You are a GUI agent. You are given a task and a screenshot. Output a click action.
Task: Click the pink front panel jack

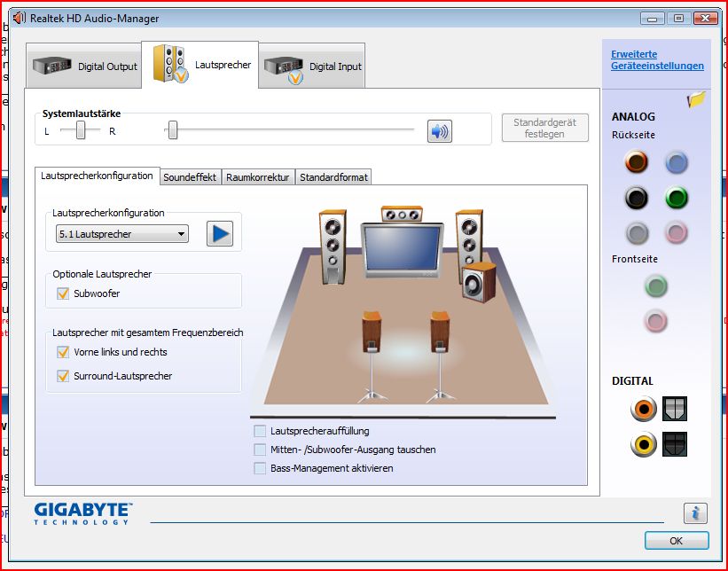[656, 321]
